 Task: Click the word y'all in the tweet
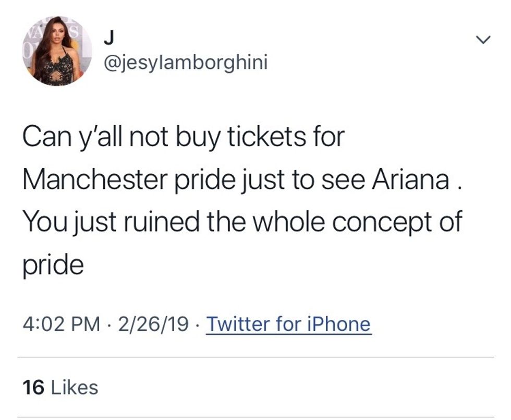[93, 137]
